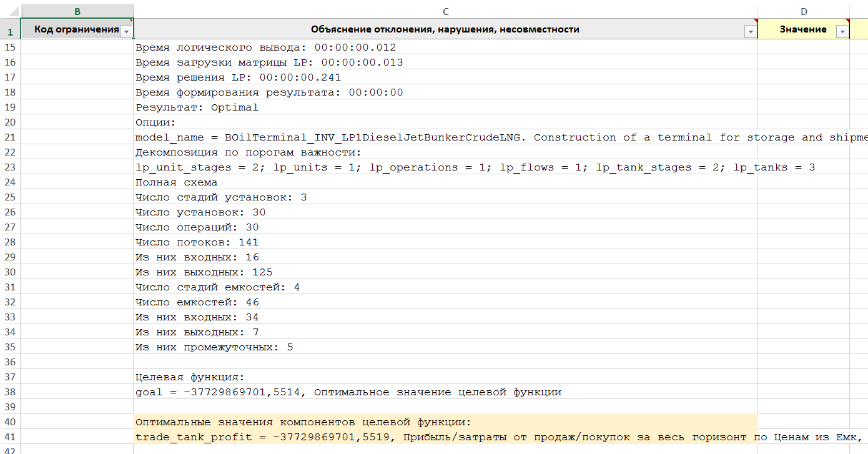This screenshot has width=868, height=454.
Task: Select the model_name options cell
Action: click(x=437, y=137)
